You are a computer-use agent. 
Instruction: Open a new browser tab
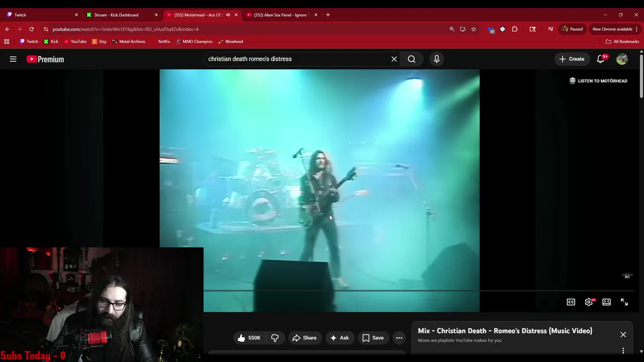tap(328, 15)
